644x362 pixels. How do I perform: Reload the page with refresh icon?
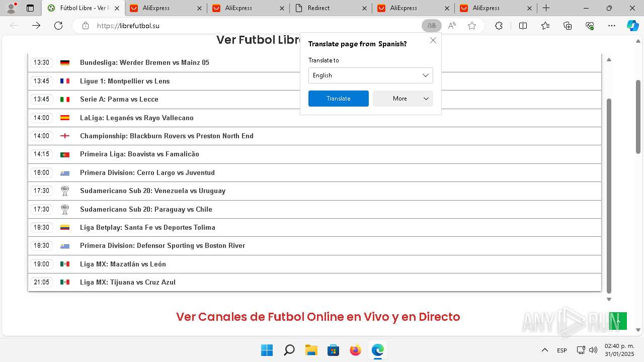(x=58, y=26)
